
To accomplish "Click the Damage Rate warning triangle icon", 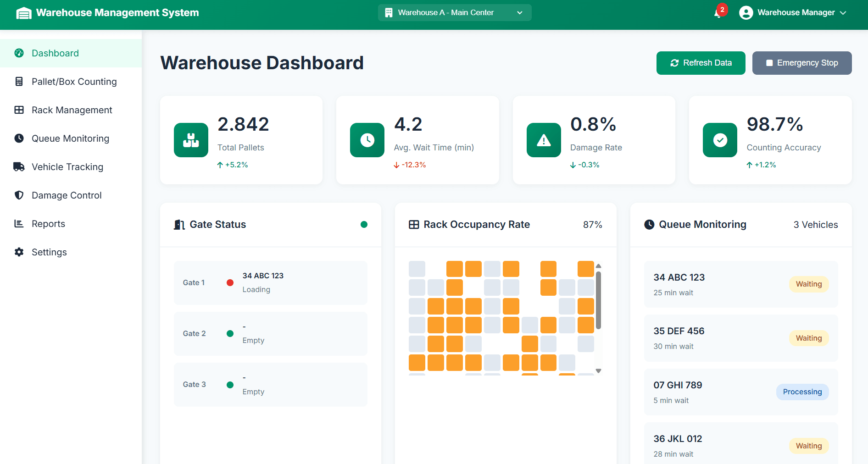I will coord(544,140).
